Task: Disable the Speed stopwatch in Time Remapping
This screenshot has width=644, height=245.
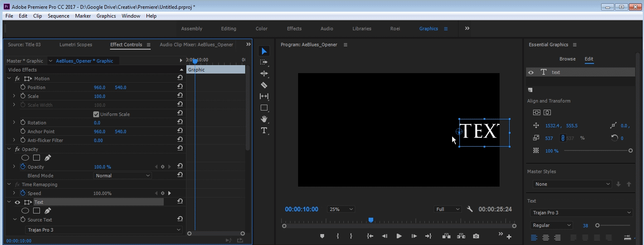Action: tap(23, 193)
